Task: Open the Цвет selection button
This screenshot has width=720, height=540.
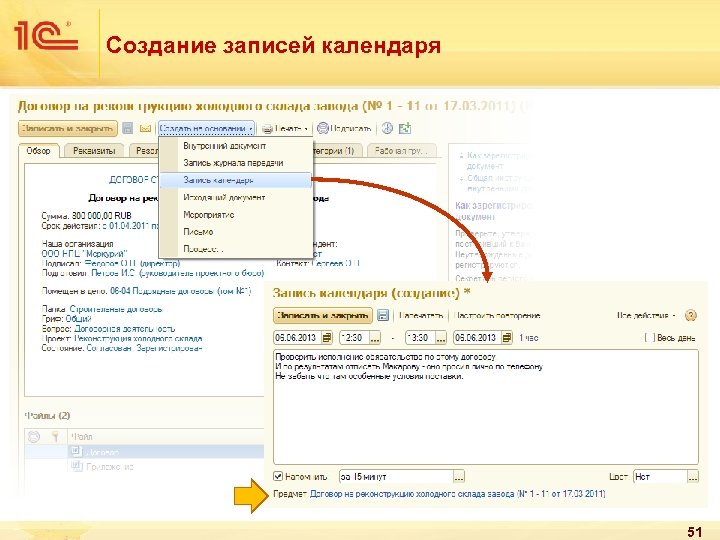Action: click(693, 477)
